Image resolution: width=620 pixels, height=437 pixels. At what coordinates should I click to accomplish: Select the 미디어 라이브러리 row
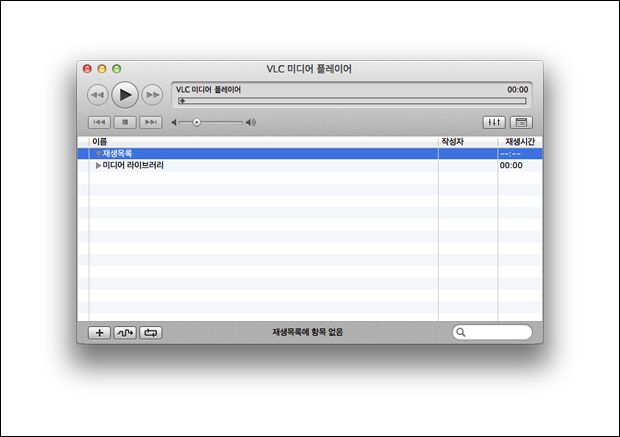[310, 165]
